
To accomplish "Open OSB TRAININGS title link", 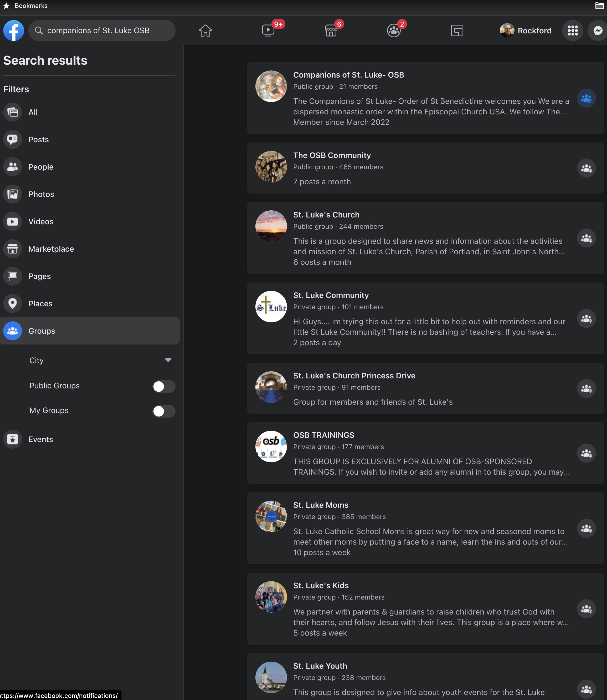I will point(324,435).
